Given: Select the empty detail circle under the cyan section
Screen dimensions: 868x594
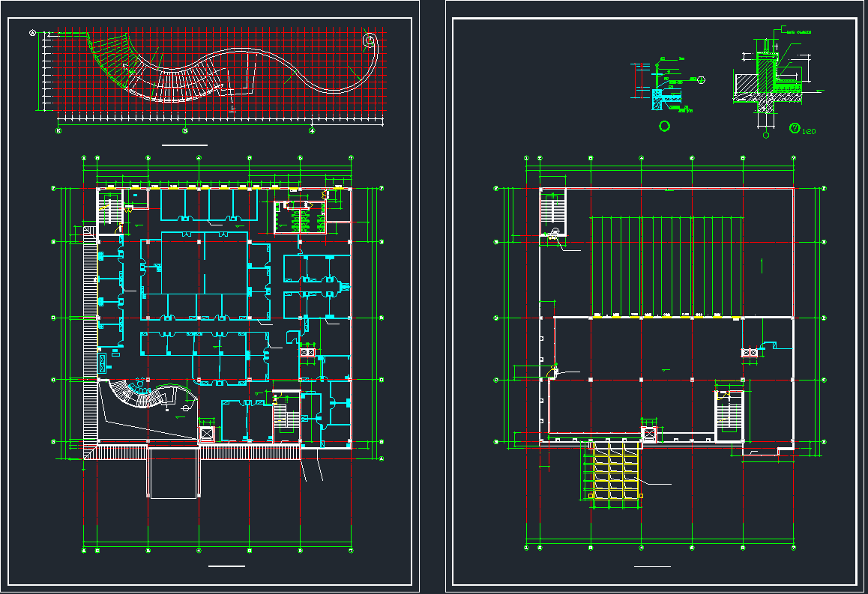Looking at the screenshot, I should (663, 126).
